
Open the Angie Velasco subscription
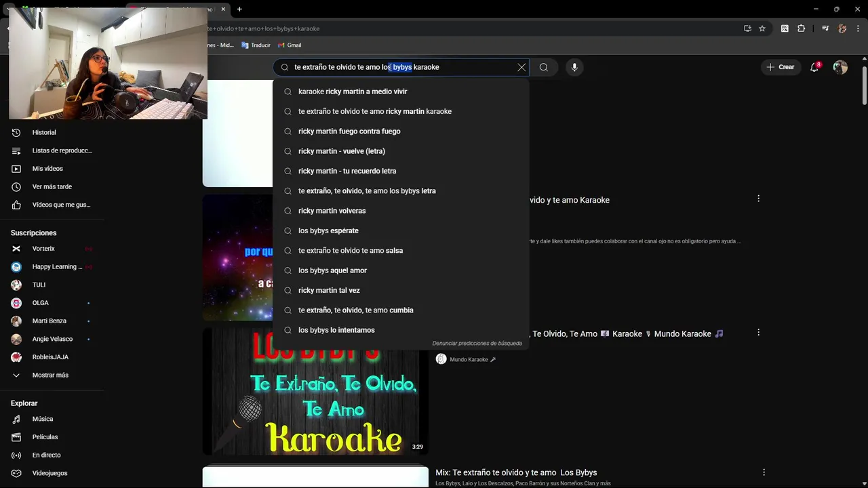52,339
